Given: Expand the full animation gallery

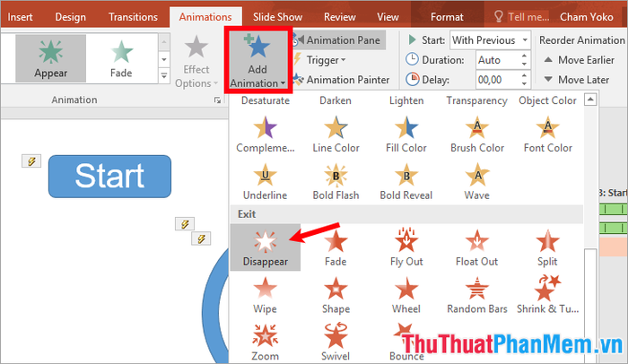Looking at the screenshot, I should tap(164, 75).
